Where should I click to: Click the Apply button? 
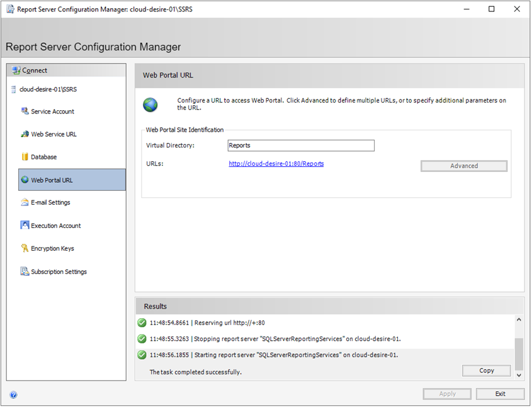pos(446,394)
